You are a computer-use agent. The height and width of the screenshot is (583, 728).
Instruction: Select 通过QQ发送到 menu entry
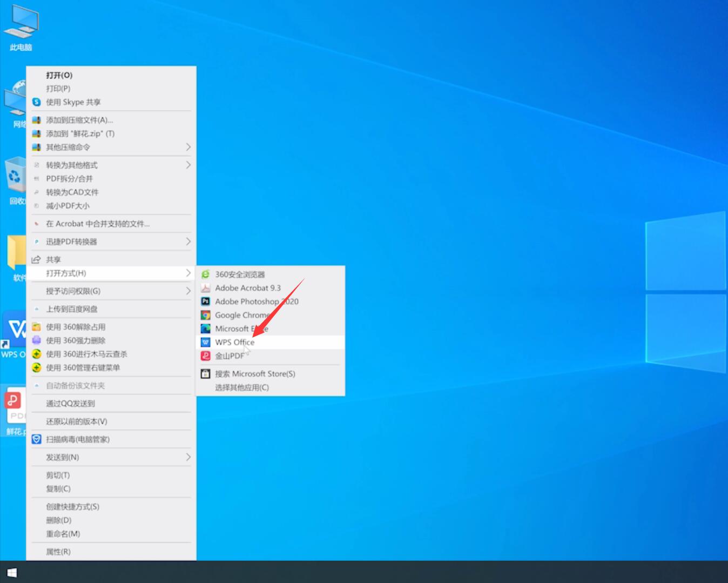point(111,403)
